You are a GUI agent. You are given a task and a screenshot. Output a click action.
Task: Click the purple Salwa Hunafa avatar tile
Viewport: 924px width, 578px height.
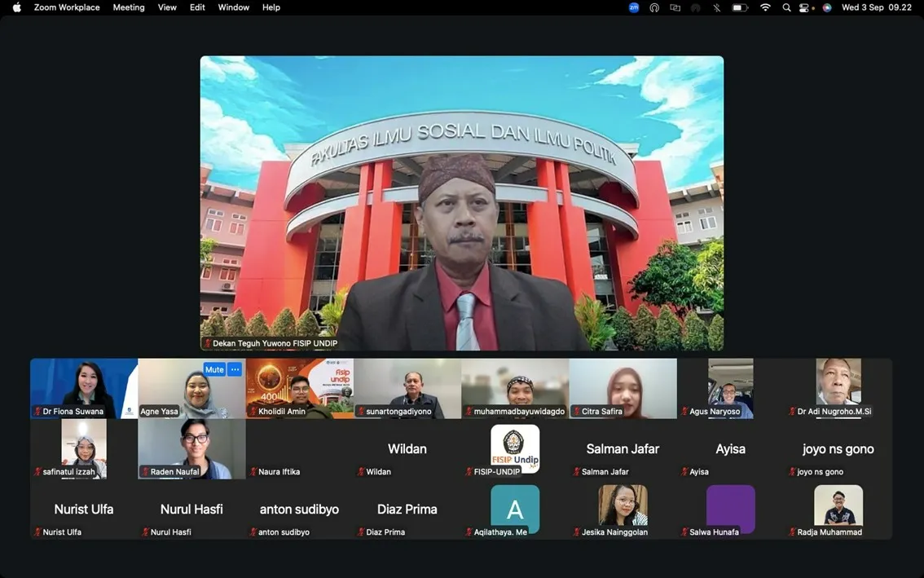[730, 509]
